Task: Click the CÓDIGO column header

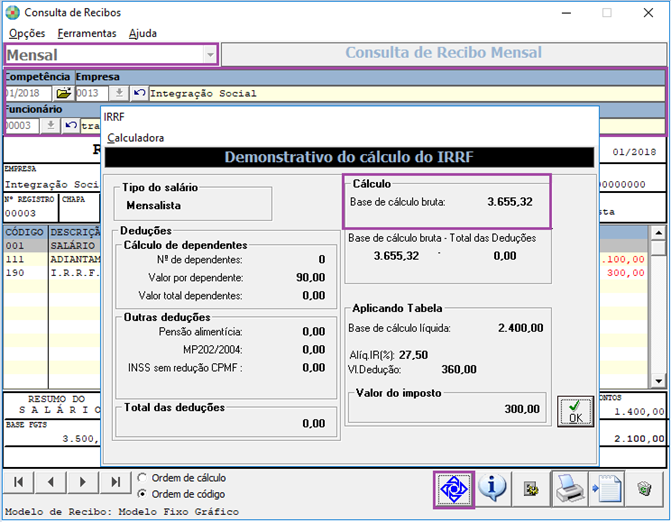Action: pyautogui.click(x=25, y=232)
